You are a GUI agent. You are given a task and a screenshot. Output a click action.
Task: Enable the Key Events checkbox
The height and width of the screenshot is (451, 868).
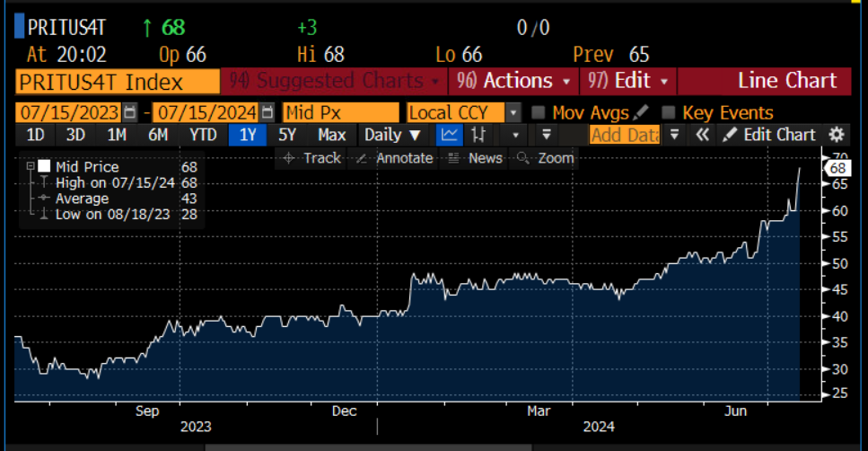(668, 113)
